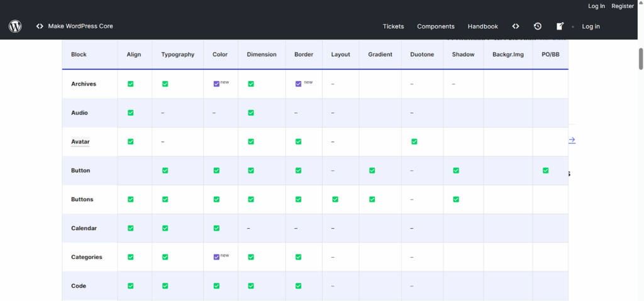The height and width of the screenshot is (301, 644).
Task: Click the WordPress logo icon
Action: coord(15,26)
